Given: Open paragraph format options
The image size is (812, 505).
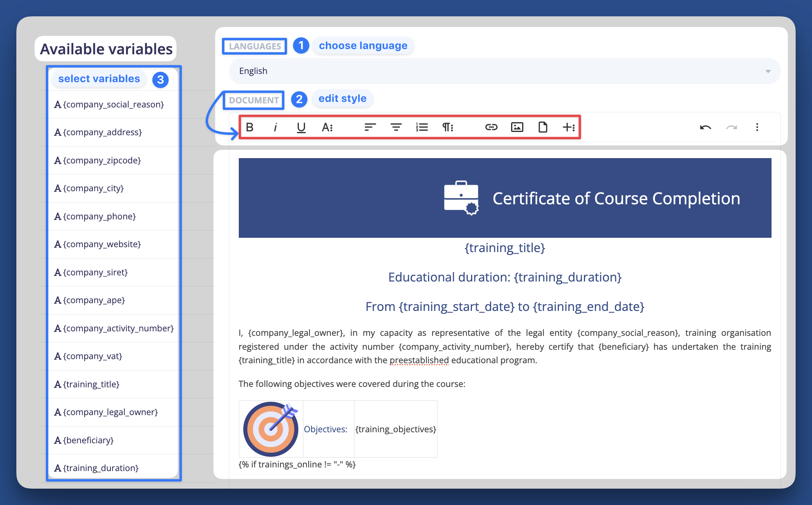Looking at the screenshot, I should (x=448, y=127).
